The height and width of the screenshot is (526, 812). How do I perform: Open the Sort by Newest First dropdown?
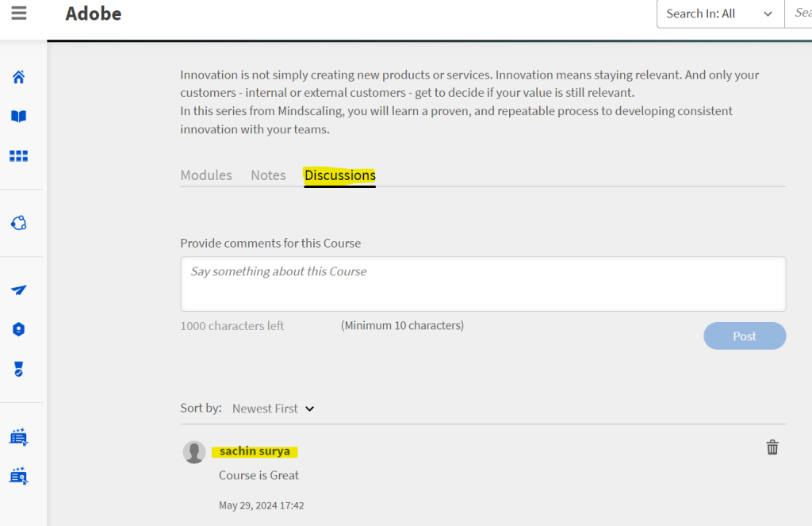click(x=264, y=408)
